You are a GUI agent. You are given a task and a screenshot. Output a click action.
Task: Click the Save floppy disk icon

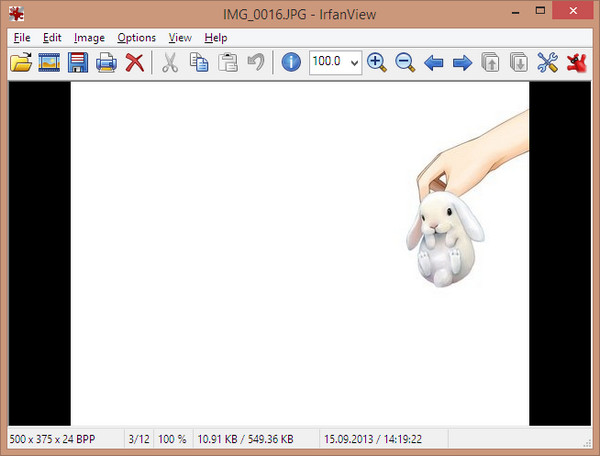tap(78, 63)
